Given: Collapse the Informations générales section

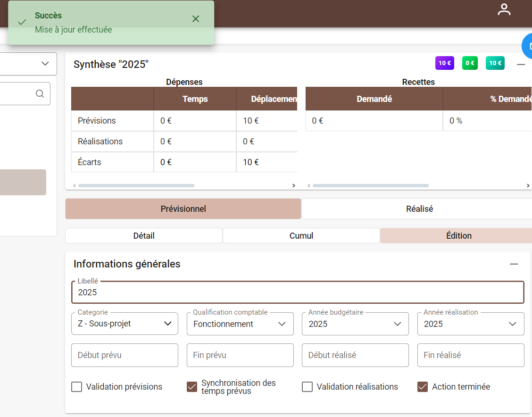Looking at the screenshot, I should point(514,264).
